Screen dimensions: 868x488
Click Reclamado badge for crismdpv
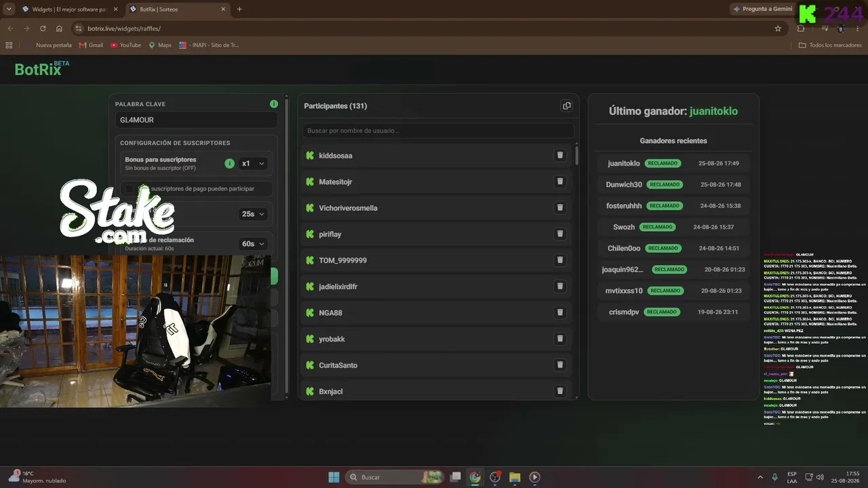pos(662,312)
